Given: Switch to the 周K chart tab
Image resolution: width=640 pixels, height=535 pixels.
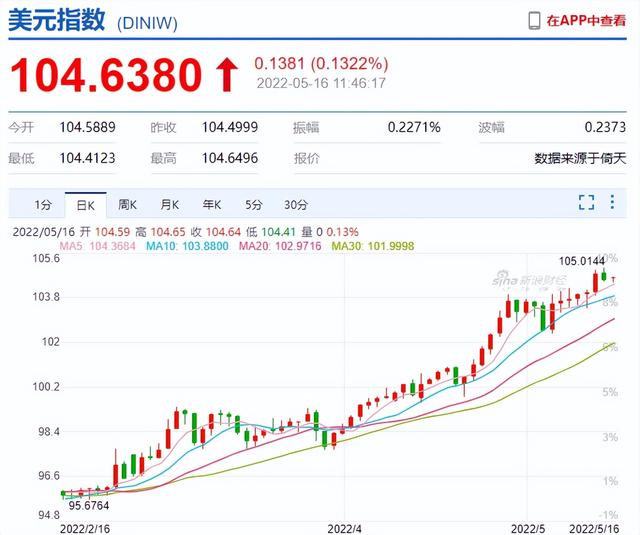Looking at the screenshot, I should click(127, 205).
